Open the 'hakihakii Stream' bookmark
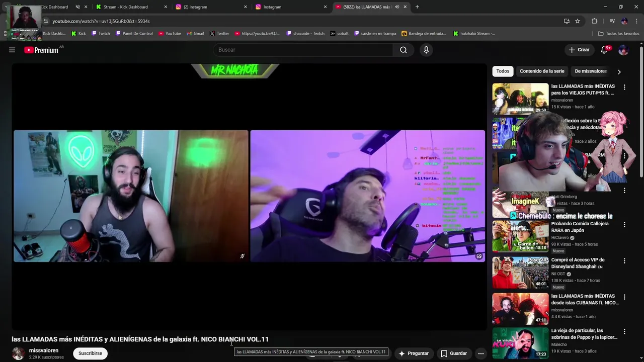 (474, 34)
